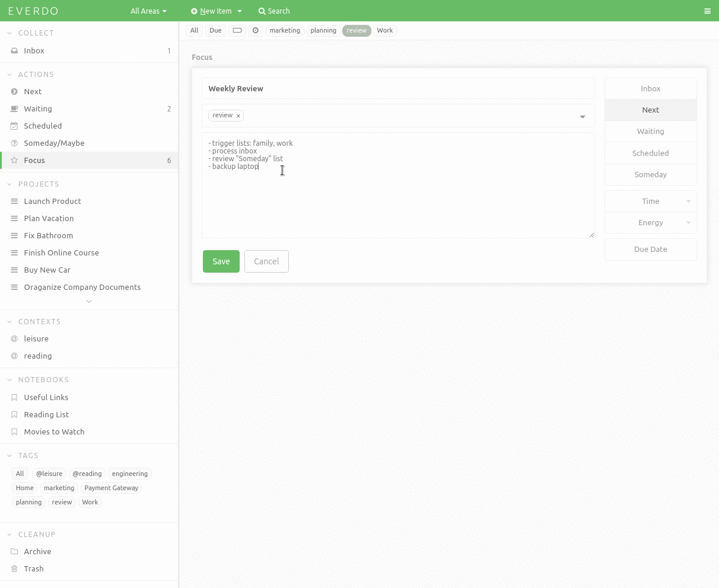Open the hamburger menu in the top-right corner
This screenshot has height=588, width=719.
point(707,11)
